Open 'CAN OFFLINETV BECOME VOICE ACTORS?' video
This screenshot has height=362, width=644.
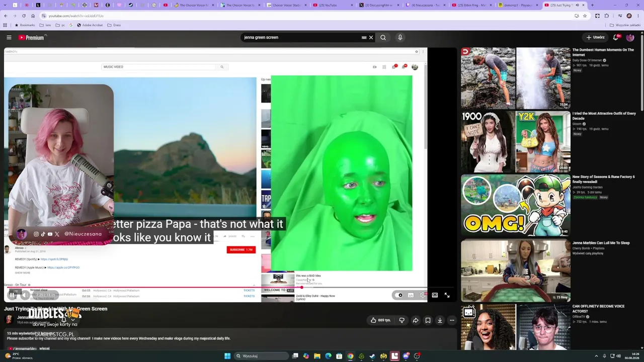pyautogui.click(x=516, y=327)
